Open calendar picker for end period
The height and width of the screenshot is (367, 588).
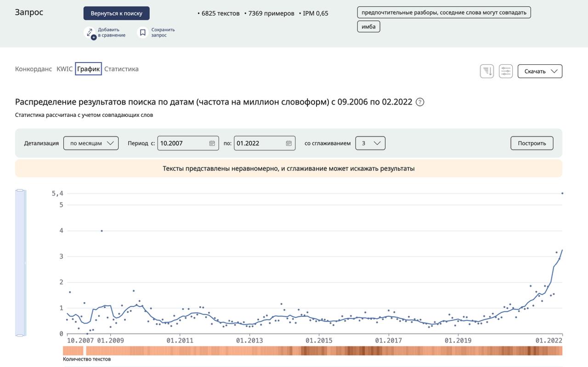click(x=288, y=143)
